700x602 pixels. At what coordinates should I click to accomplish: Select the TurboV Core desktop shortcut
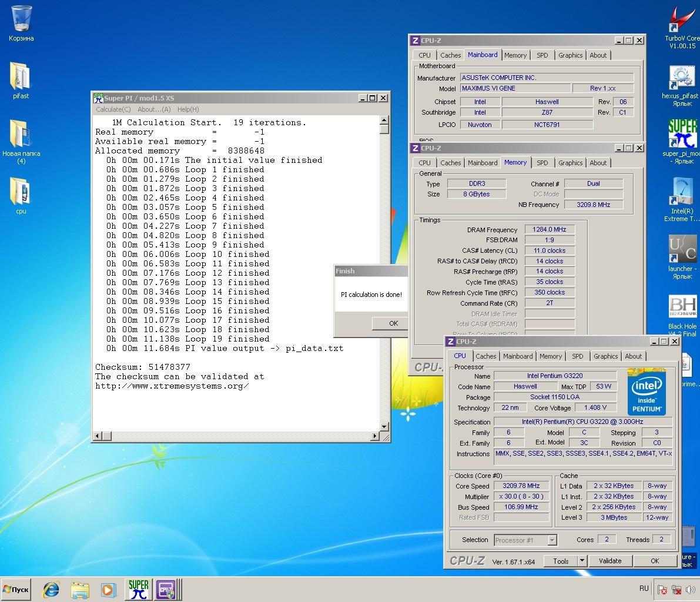click(x=681, y=20)
